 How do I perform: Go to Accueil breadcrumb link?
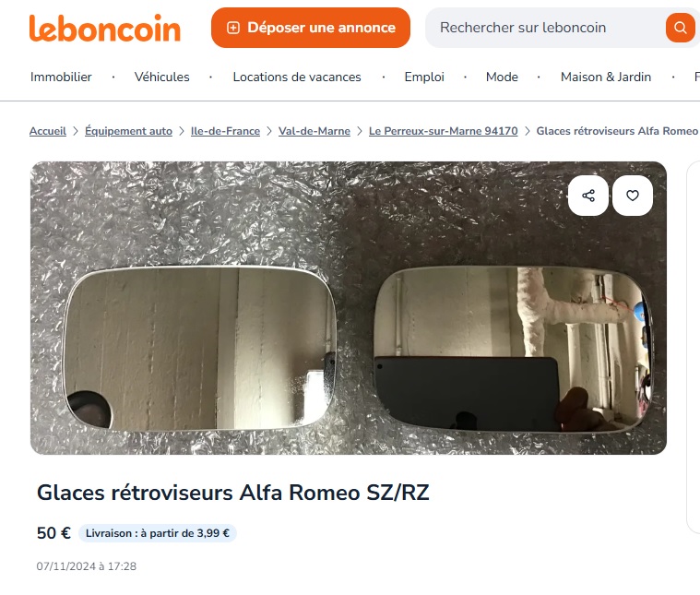click(48, 131)
